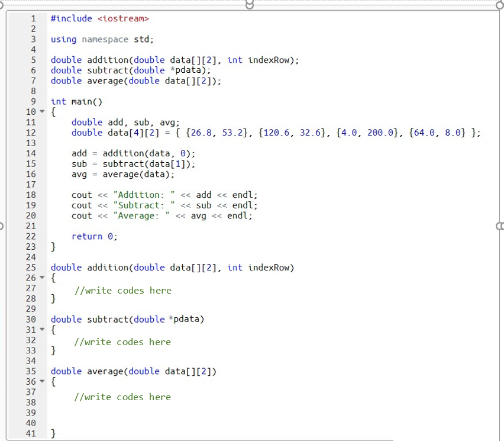This screenshot has width=504, height=441.
Task: Click 'using' keyword on line 3
Action: pyautogui.click(x=64, y=40)
